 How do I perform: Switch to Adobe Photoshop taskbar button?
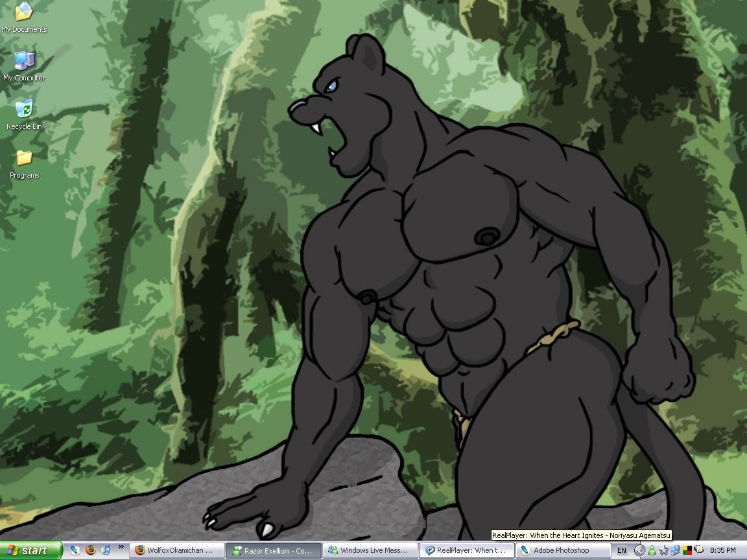pyautogui.click(x=563, y=550)
